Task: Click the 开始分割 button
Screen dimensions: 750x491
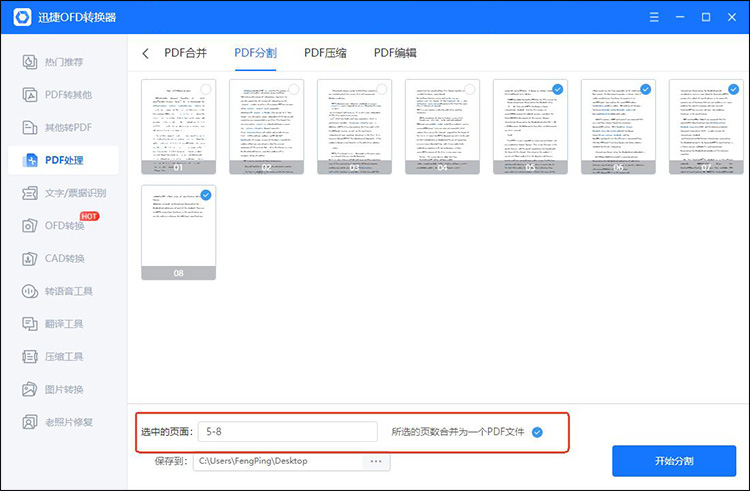Action: click(674, 461)
